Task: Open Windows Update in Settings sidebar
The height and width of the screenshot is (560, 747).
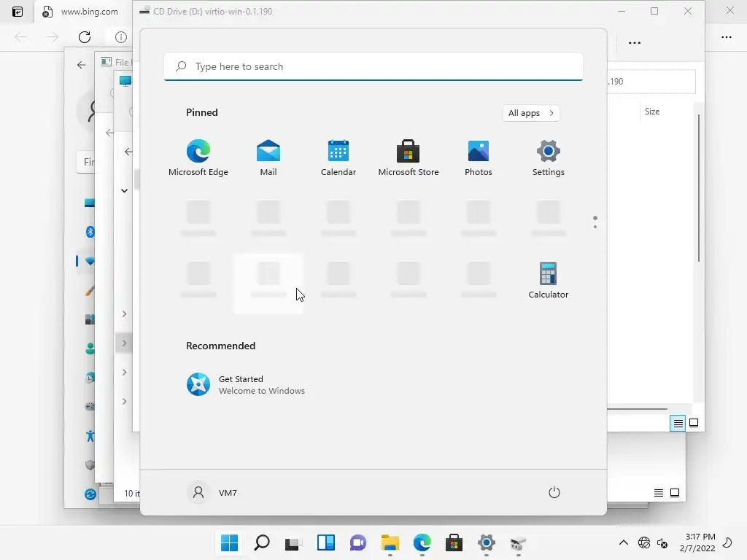Action: pos(90,494)
